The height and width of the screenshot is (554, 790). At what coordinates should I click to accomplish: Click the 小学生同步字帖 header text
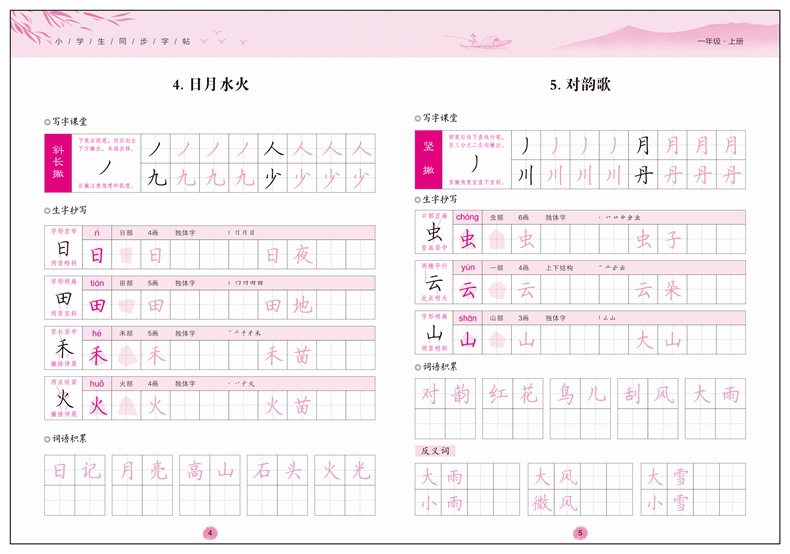click(x=120, y=41)
